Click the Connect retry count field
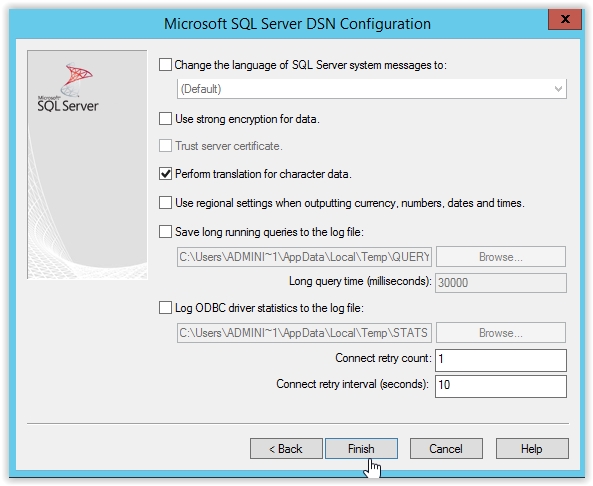The image size is (593, 486). pos(501,360)
